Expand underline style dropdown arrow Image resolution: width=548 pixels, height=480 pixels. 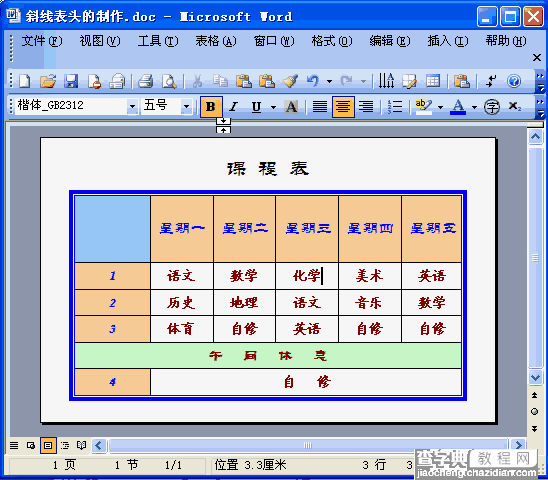[273, 107]
